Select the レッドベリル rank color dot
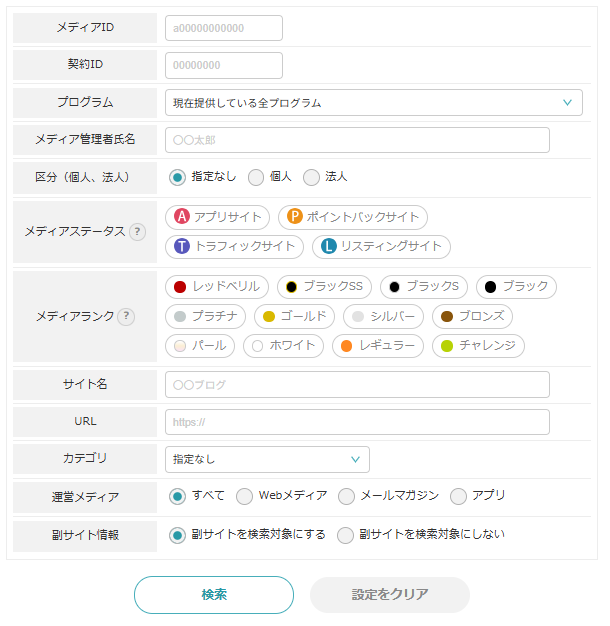610x626 pixels. [x=180, y=287]
